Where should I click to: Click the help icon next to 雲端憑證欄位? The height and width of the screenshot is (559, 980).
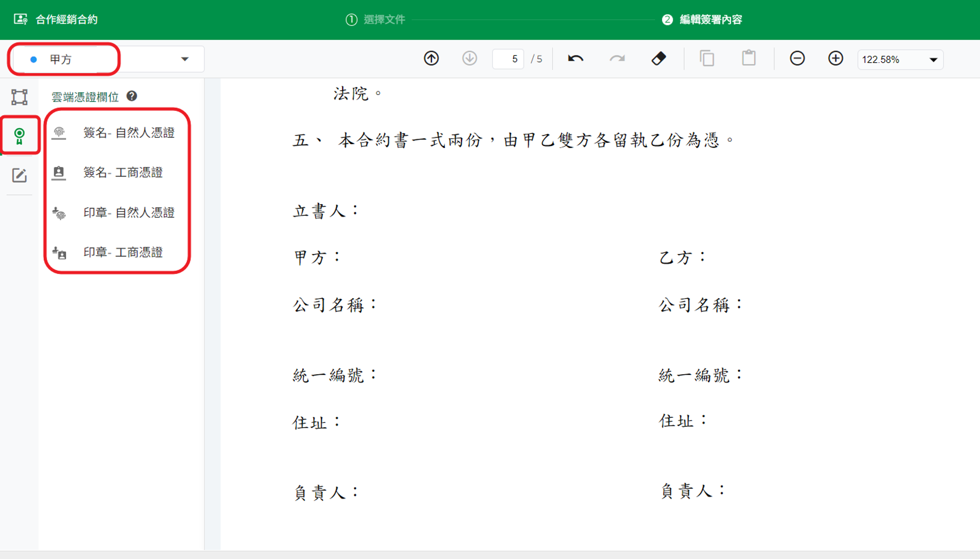[132, 96]
